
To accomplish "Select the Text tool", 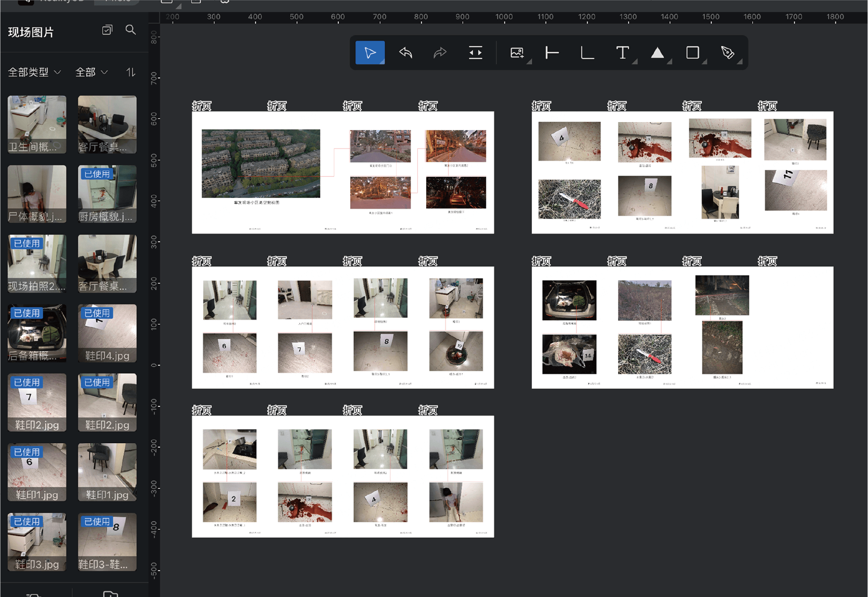I will click(622, 53).
